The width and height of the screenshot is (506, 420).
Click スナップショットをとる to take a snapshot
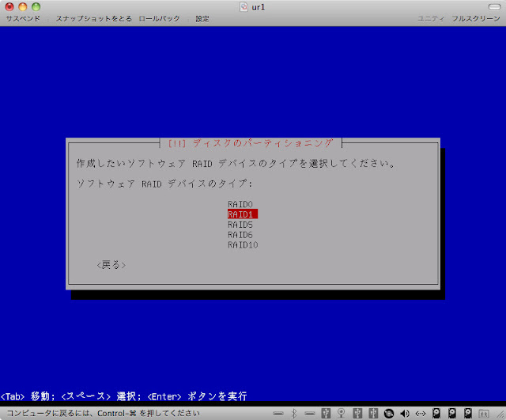point(94,19)
